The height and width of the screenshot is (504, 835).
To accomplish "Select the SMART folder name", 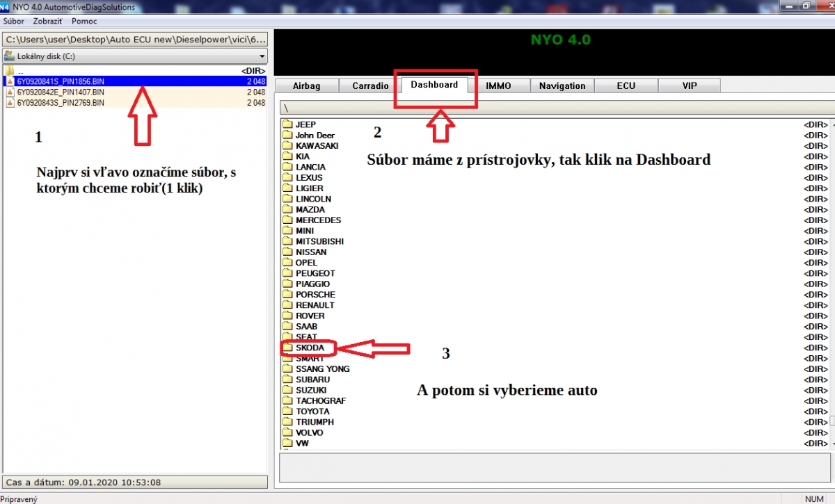I will [x=310, y=358].
